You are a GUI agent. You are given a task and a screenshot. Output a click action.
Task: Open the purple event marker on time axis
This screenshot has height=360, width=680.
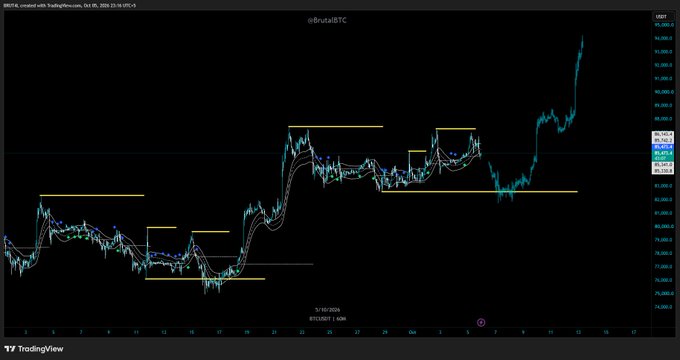481,322
